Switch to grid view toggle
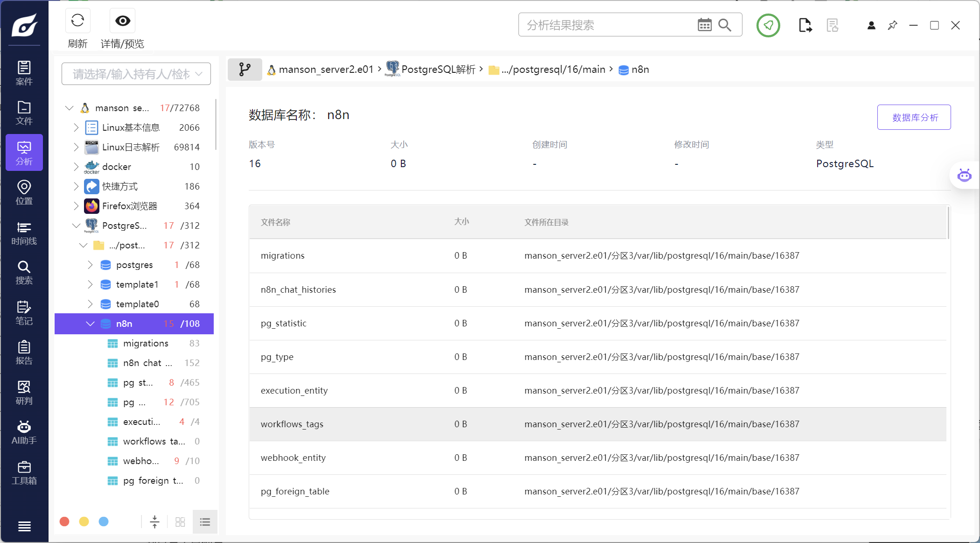The image size is (980, 543). tap(180, 522)
